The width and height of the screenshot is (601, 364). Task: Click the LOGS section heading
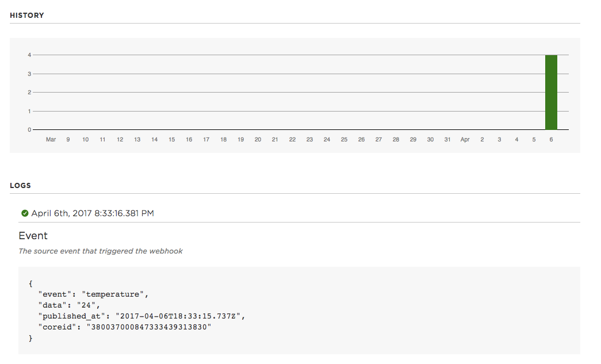(20, 186)
